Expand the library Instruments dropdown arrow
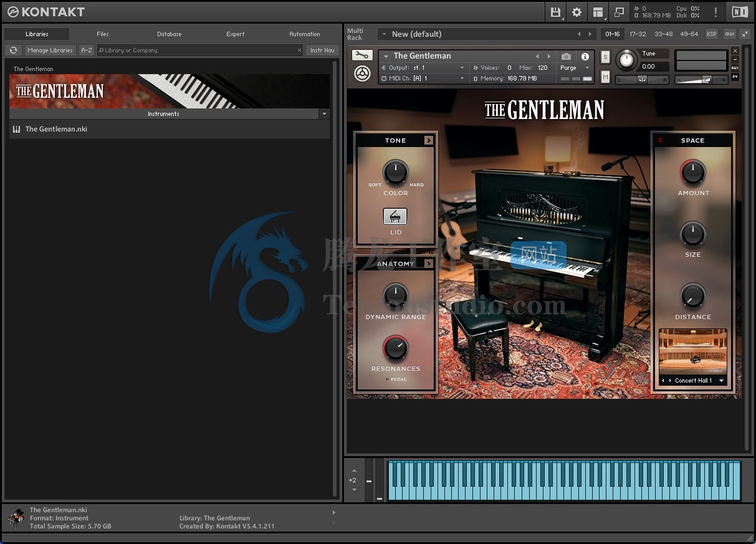The image size is (756, 544). coord(324,114)
